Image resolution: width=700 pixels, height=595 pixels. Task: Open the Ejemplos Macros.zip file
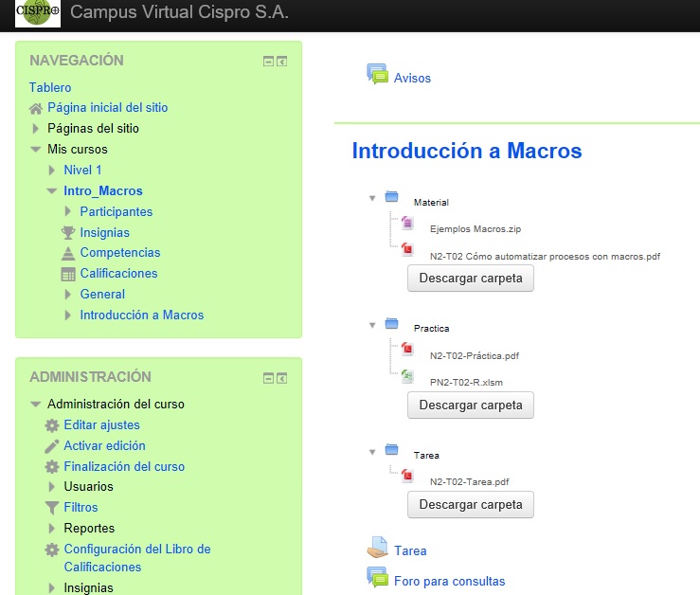tap(474, 228)
